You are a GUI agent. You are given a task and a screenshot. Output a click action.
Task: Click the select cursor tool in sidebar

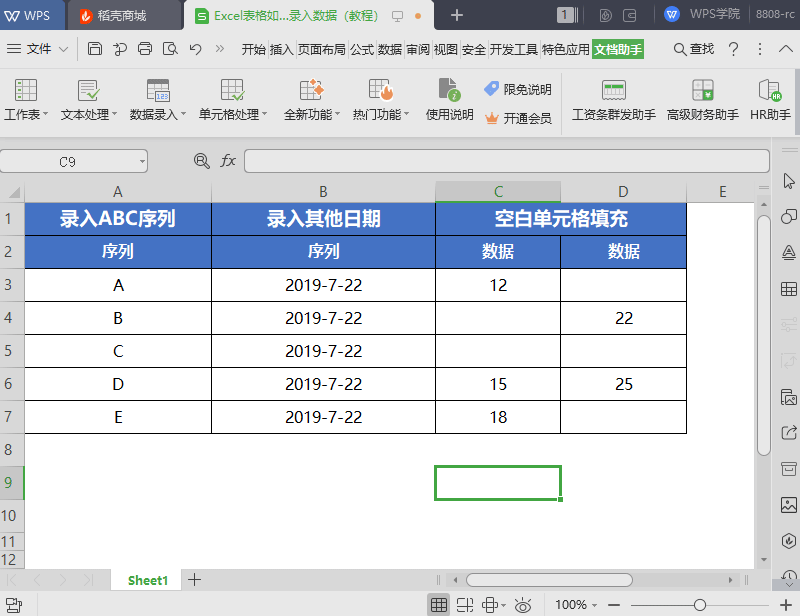pos(789,181)
